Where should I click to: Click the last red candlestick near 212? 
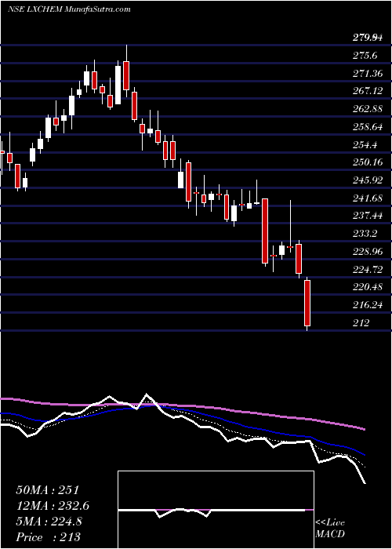[x=307, y=304]
